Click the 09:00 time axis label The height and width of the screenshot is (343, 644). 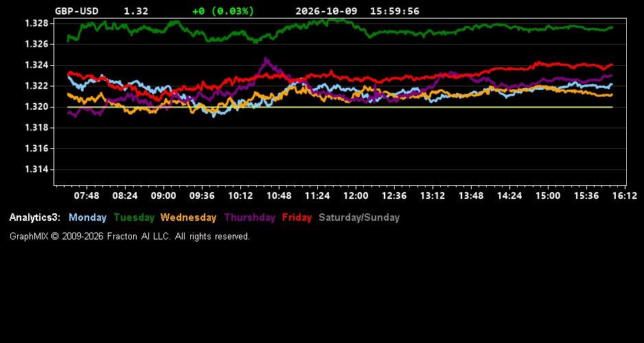point(163,196)
